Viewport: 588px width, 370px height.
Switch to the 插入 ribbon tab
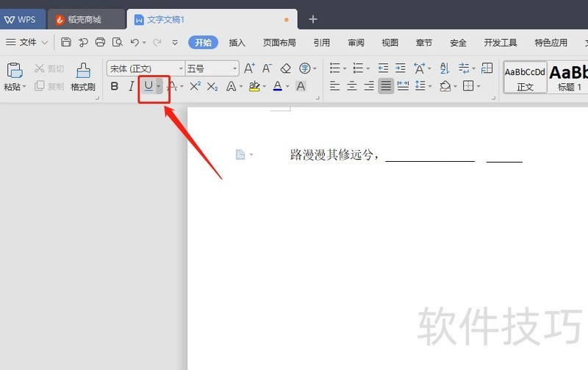coord(237,43)
